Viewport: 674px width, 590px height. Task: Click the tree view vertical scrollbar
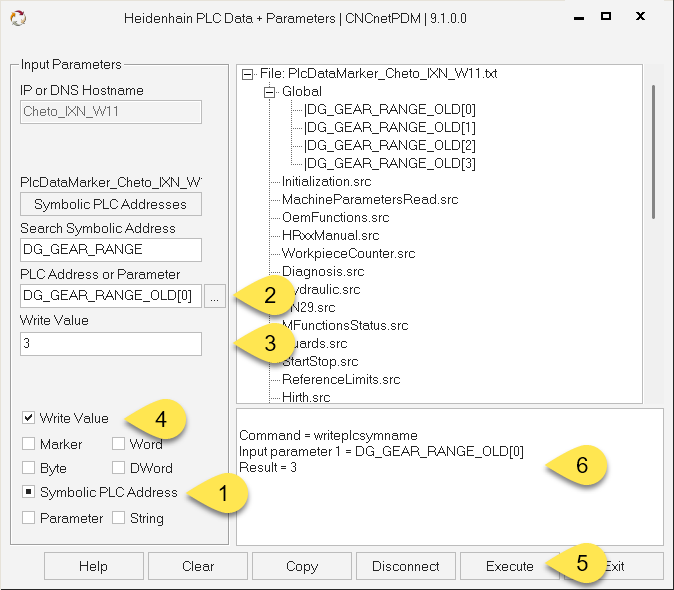pos(653,152)
